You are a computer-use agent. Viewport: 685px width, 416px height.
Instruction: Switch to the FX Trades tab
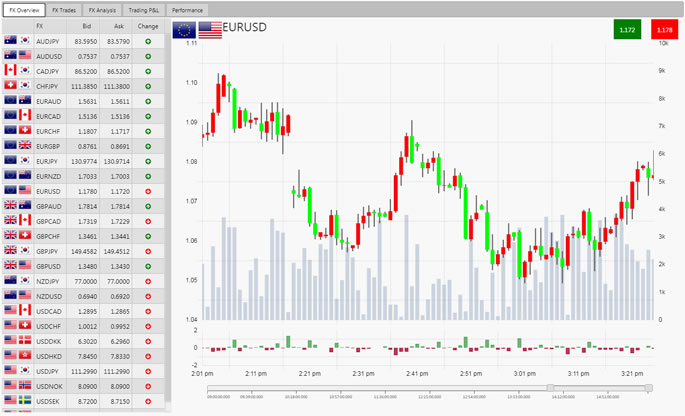click(64, 9)
